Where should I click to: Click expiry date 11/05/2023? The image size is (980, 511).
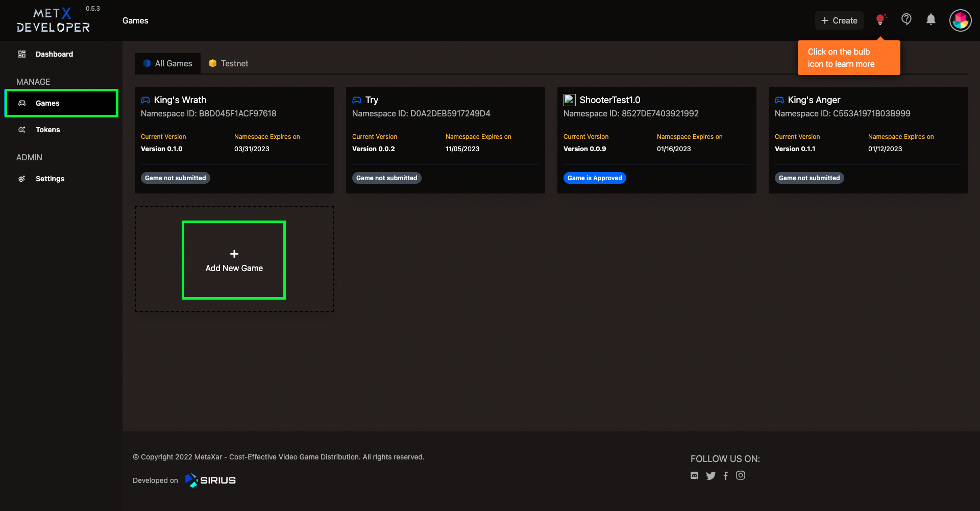[x=462, y=149]
